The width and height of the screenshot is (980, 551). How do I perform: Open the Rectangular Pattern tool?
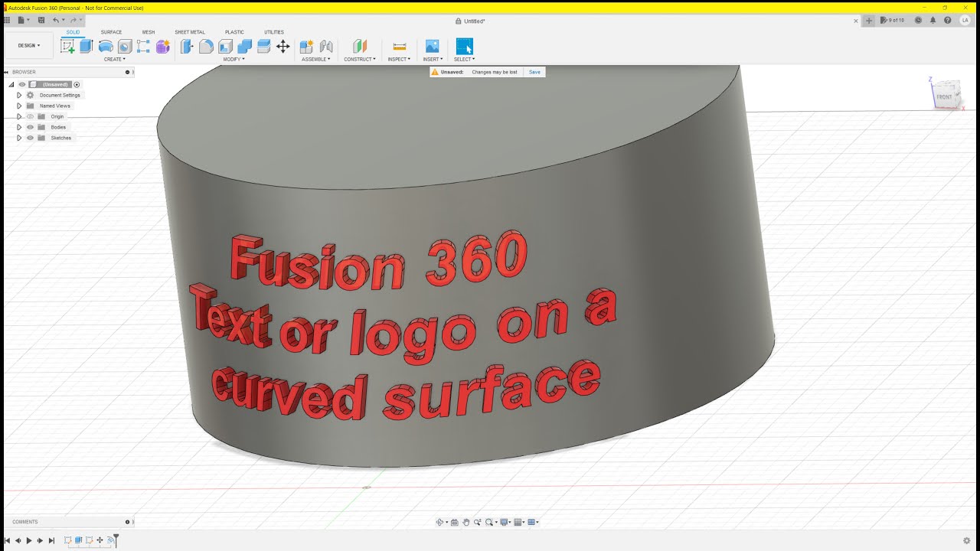[x=143, y=47]
